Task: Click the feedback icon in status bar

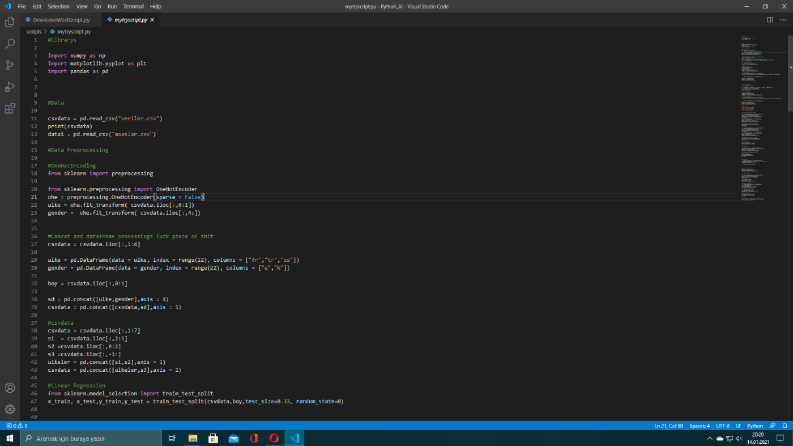Action: coord(772,426)
